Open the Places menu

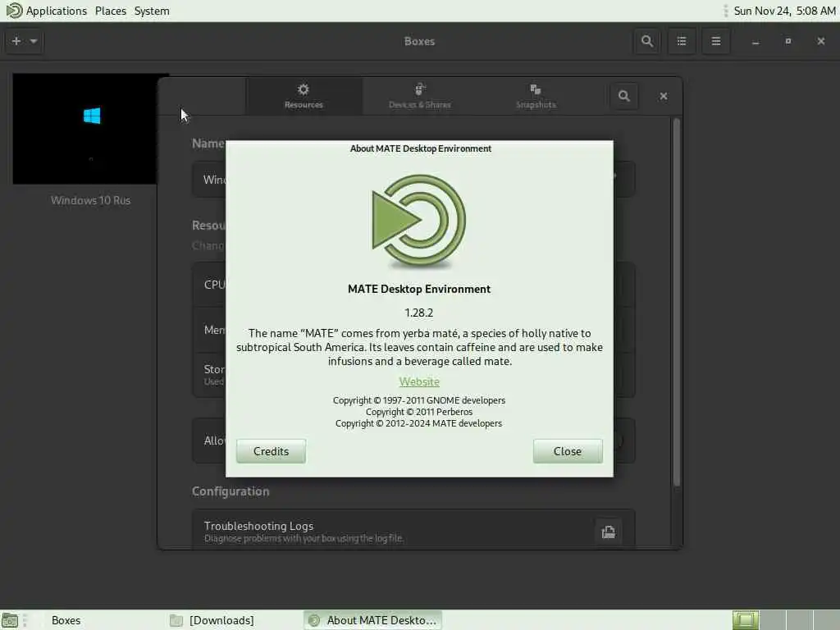(x=111, y=11)
